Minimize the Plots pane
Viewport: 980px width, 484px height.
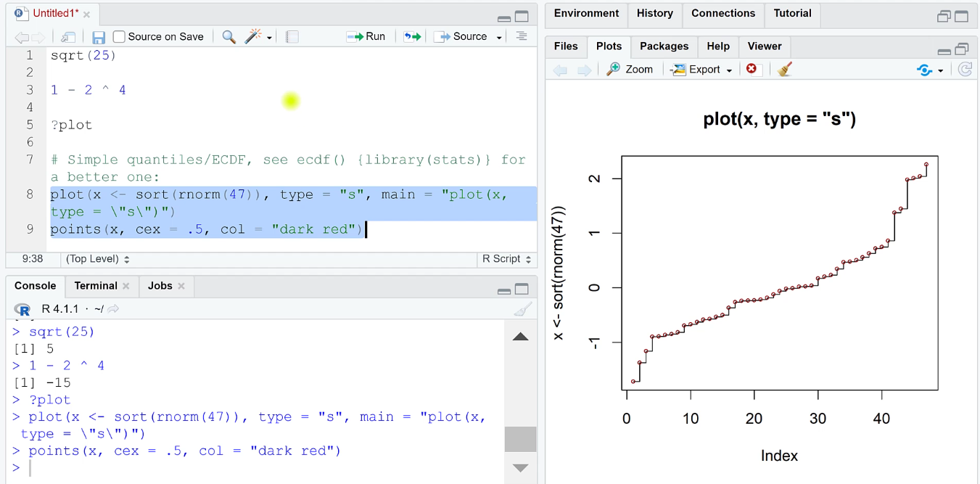[944, 52]
